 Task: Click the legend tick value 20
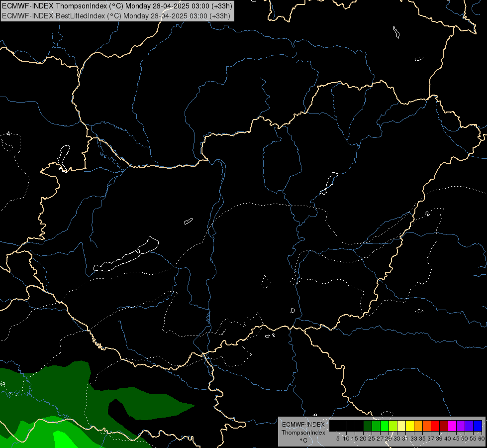[363, 439]
